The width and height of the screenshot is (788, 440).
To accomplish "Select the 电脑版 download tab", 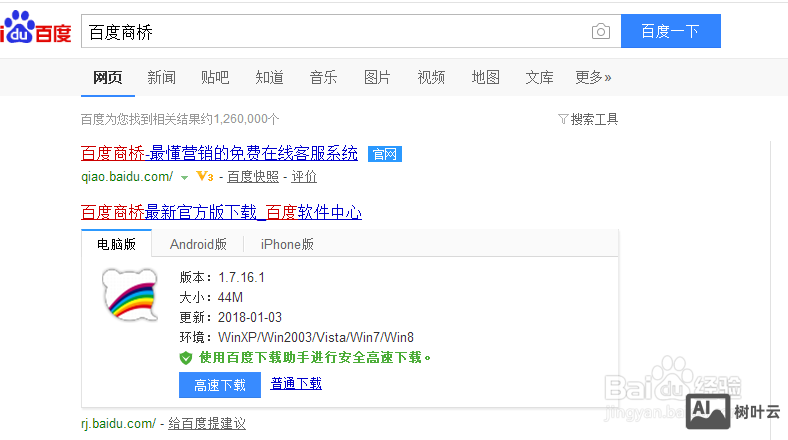I will click(117, 244).
